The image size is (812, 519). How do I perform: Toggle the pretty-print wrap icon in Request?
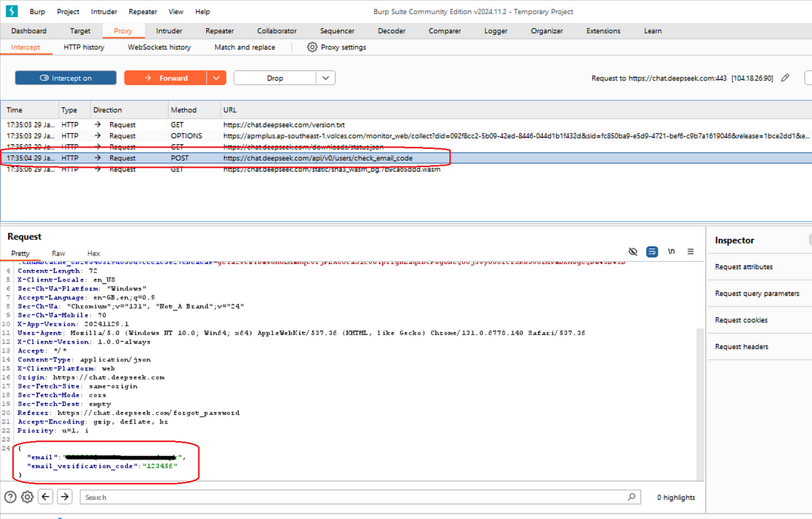[652, 251]
